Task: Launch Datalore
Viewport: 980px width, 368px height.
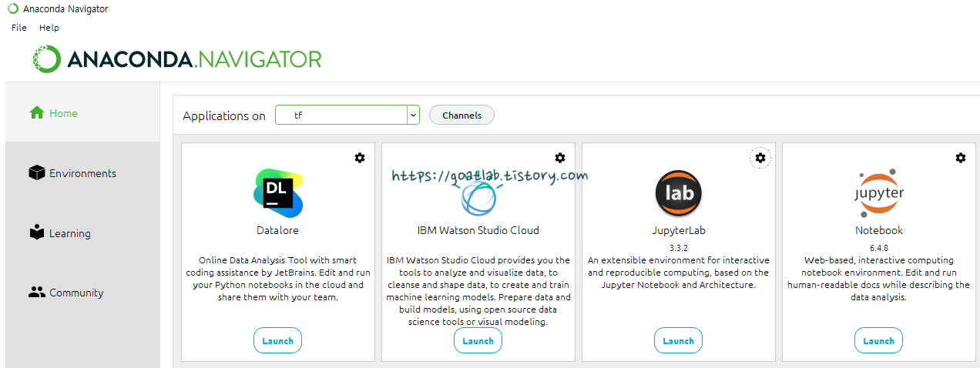Action: [x=278, y=340]
